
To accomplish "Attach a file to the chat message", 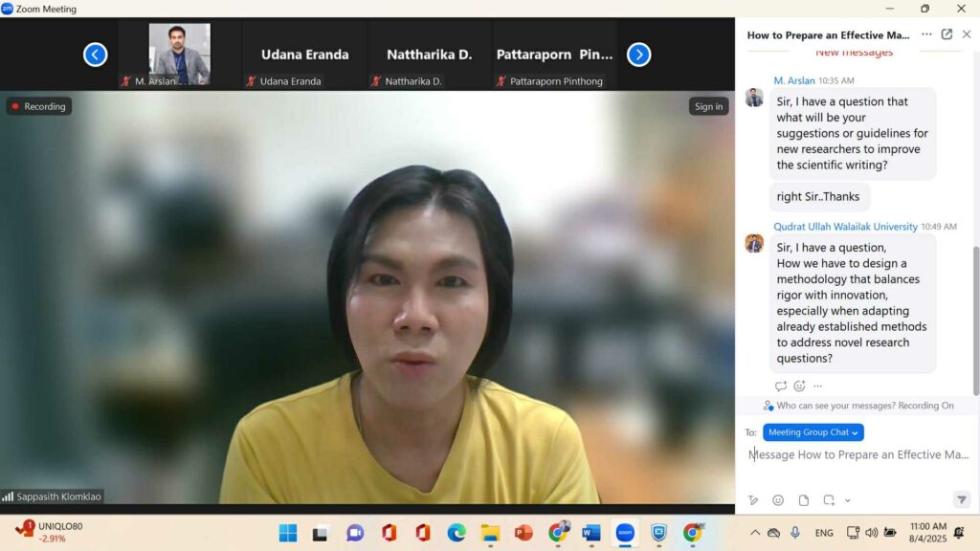I will point(804,500).
